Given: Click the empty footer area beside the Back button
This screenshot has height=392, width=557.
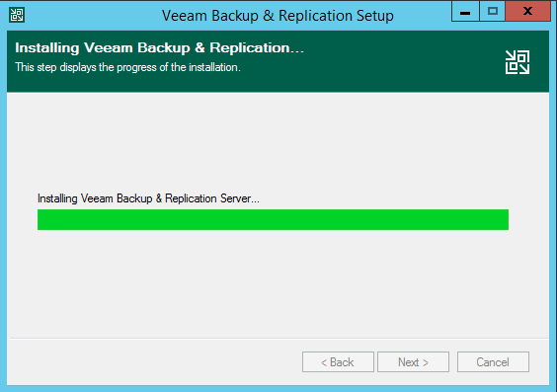Looking at the screenshot, I should [153, 361].
